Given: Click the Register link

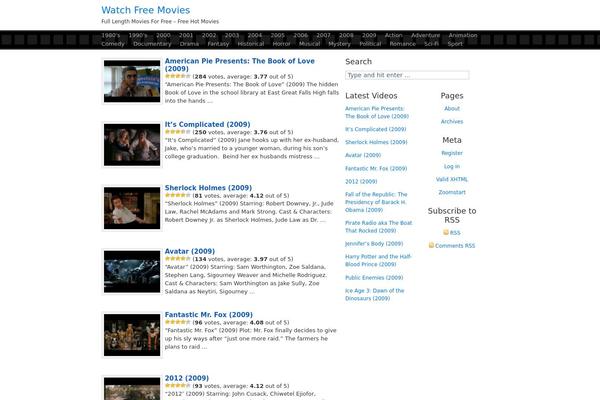Looking at the screenshot, I should pos(452,153).
